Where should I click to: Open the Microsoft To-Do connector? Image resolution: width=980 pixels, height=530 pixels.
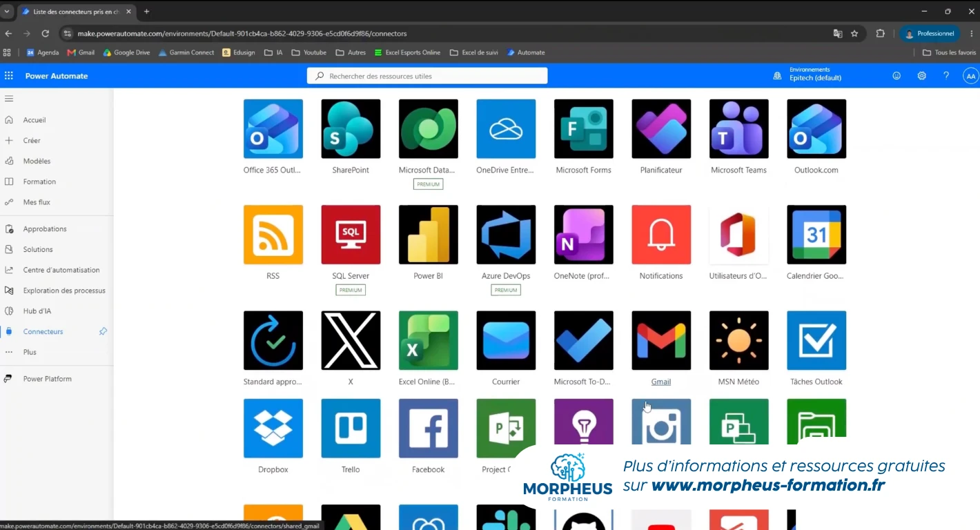[584, 340]
